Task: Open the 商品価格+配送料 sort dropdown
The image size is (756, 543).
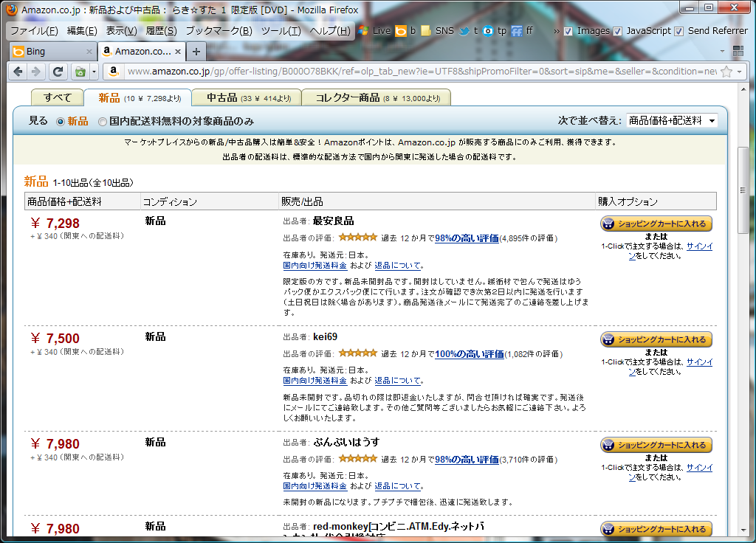Action: (x=672, y=120)
